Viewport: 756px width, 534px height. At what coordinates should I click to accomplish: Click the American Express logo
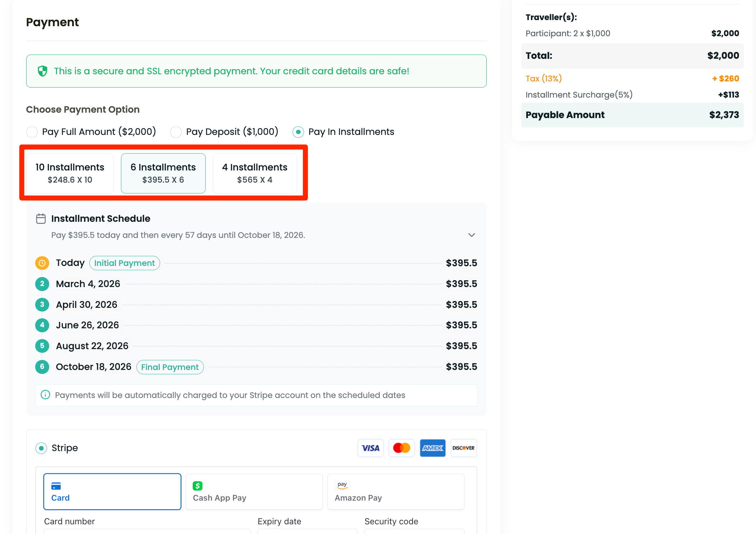point(432,448)
